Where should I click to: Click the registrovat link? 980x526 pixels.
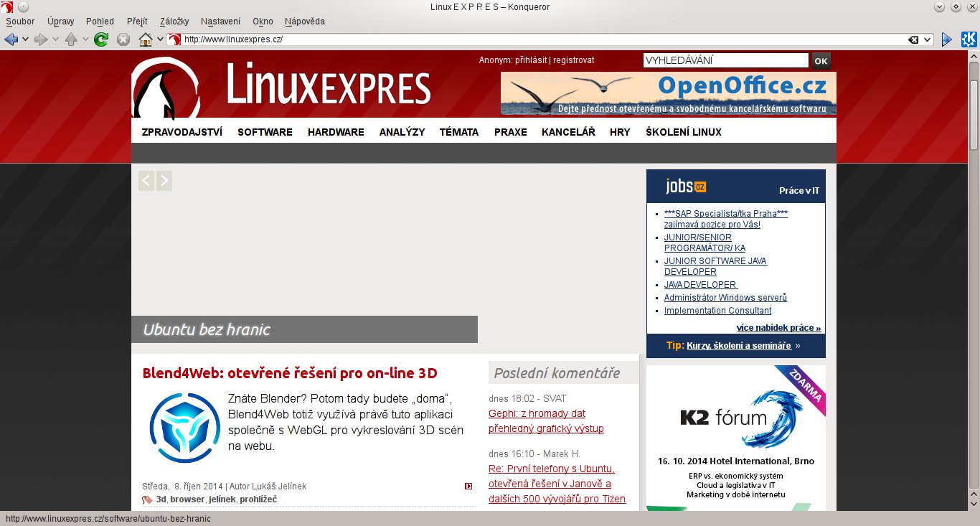tap(573, 60)
